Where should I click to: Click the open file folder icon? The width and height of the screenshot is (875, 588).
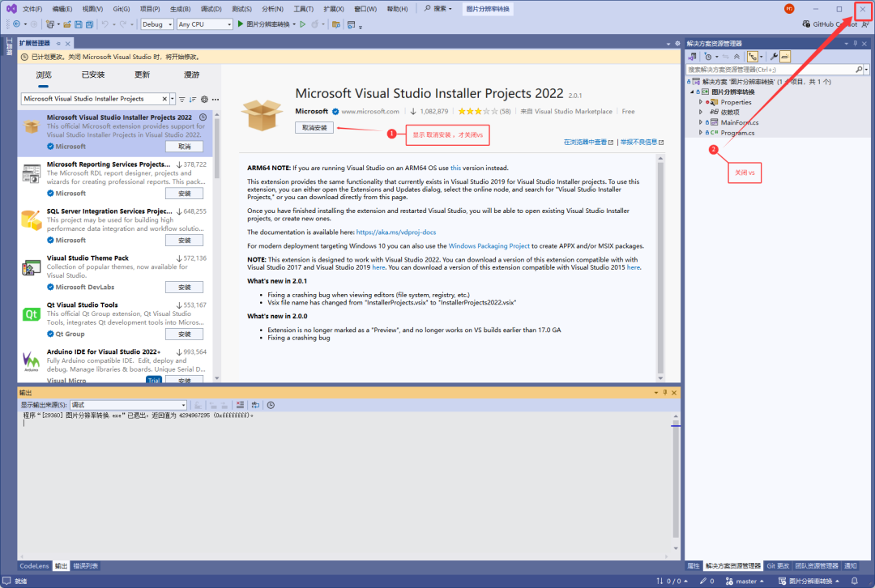click(x=67, y=24)
